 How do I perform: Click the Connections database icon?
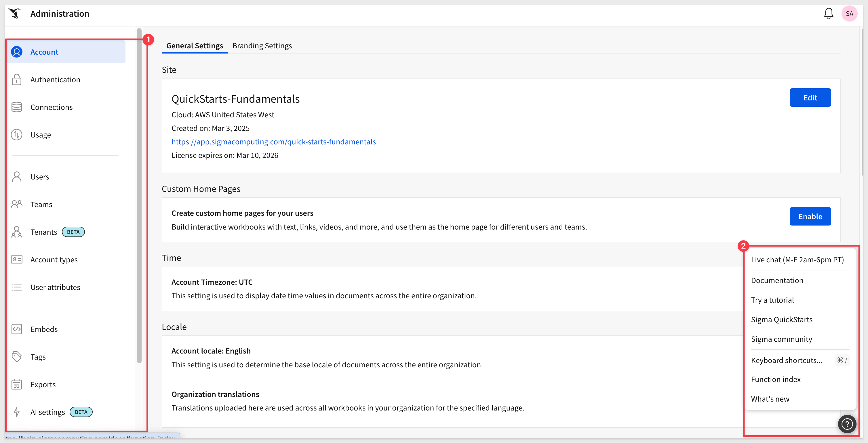tap(16, 107)
